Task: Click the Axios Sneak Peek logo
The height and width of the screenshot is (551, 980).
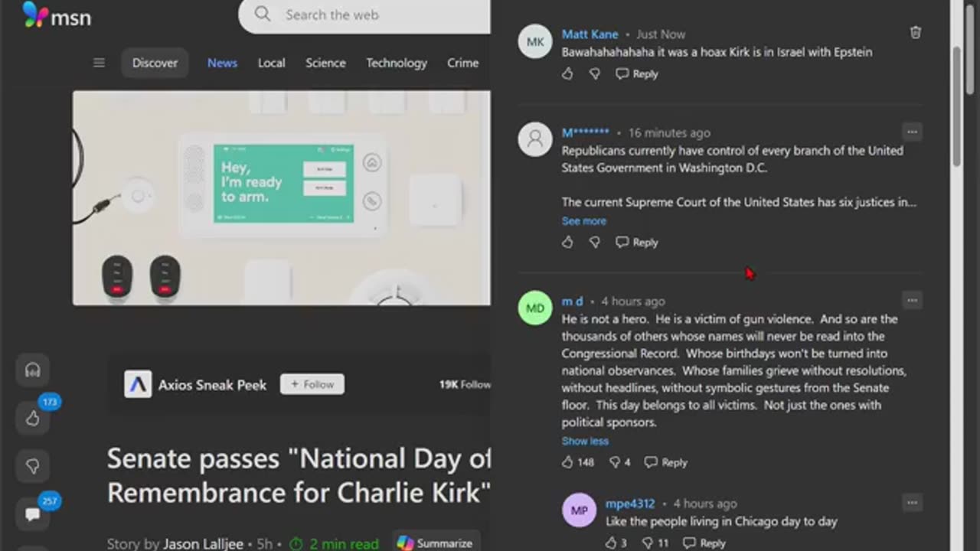Action: click(138, 384)
